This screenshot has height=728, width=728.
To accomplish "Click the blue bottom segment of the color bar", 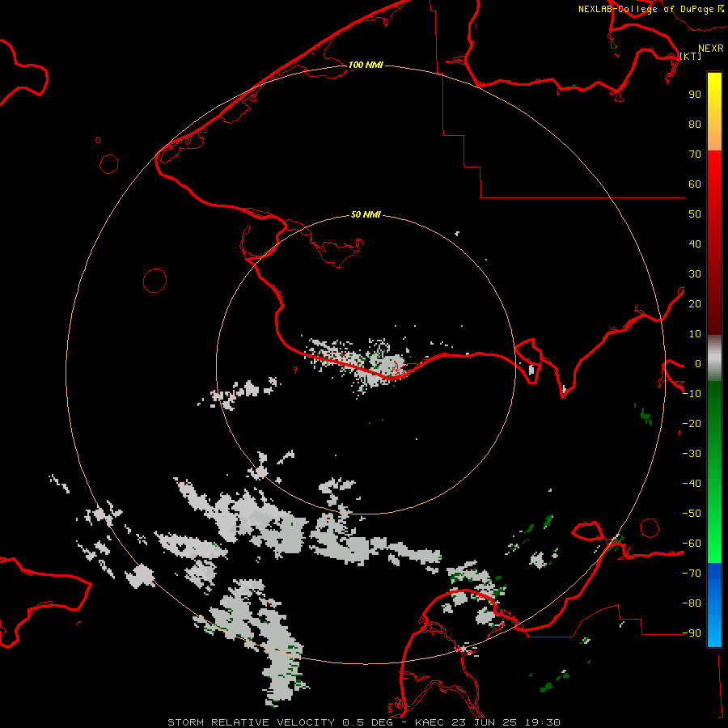I will [x=714, y=604].
